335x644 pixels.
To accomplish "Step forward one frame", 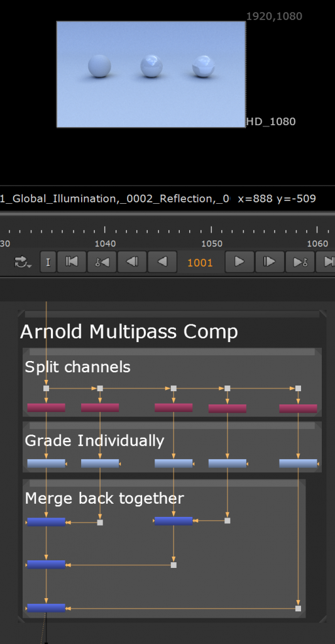I will coord(269,262).
